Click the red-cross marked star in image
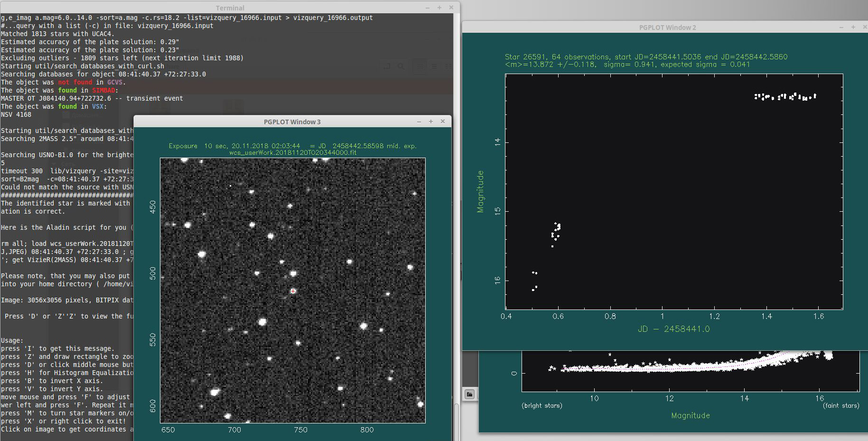 pyautogui.click(x=293, y=291)
